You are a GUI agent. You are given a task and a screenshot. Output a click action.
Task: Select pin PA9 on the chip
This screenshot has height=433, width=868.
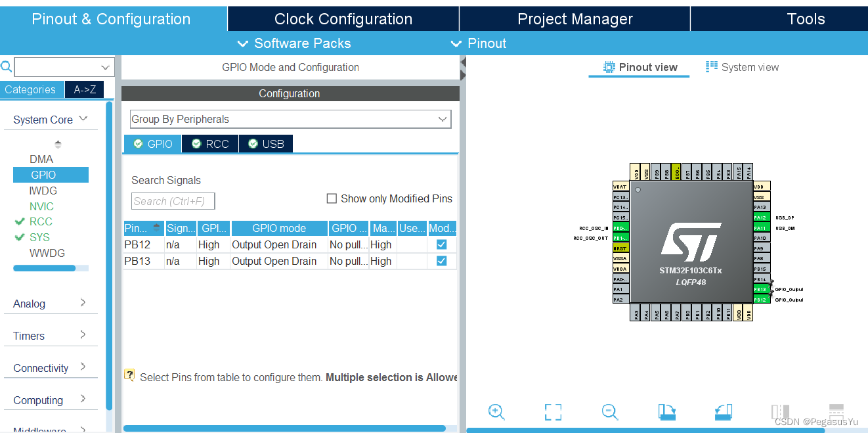760,248
